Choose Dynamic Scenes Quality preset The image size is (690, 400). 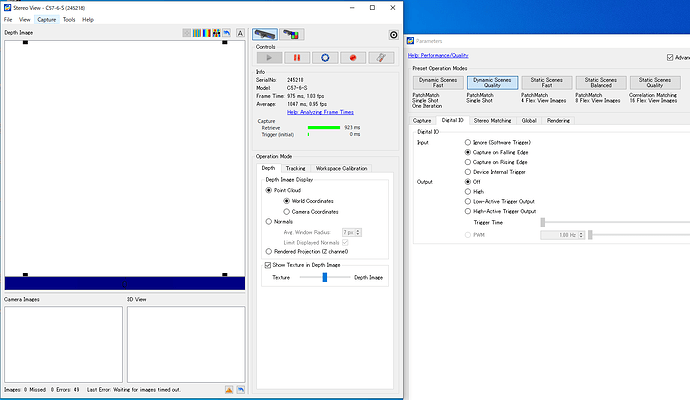click(x=492, y=83)
